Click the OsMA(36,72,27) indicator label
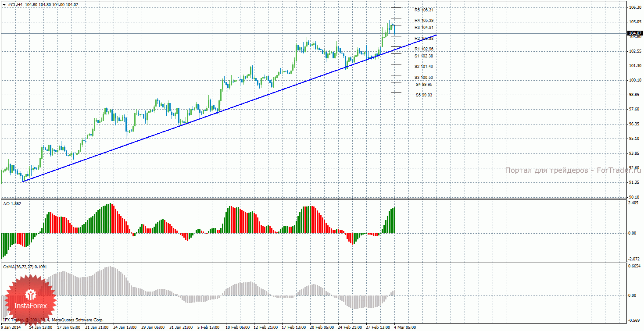 (25, 267)
